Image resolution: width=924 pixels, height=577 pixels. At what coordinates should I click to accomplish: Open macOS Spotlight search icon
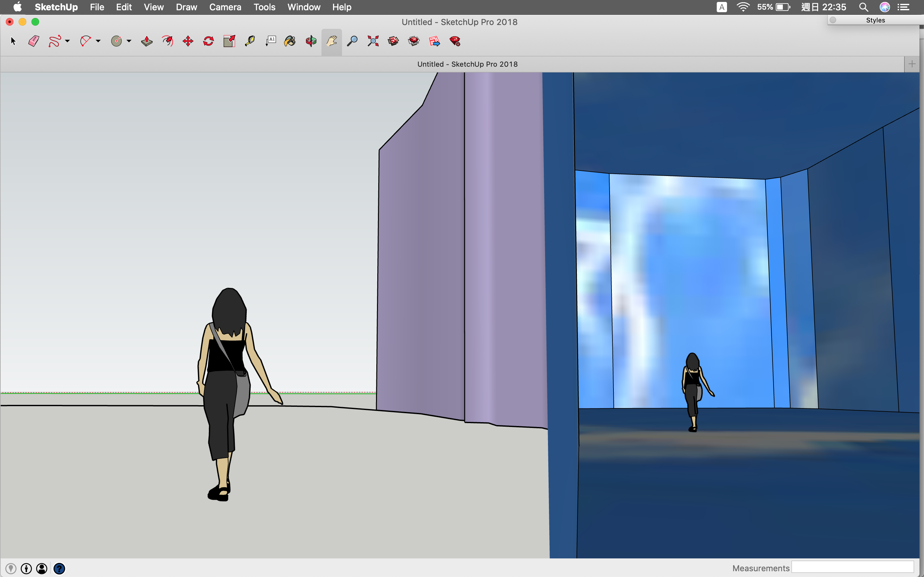[x=863, y=7]
